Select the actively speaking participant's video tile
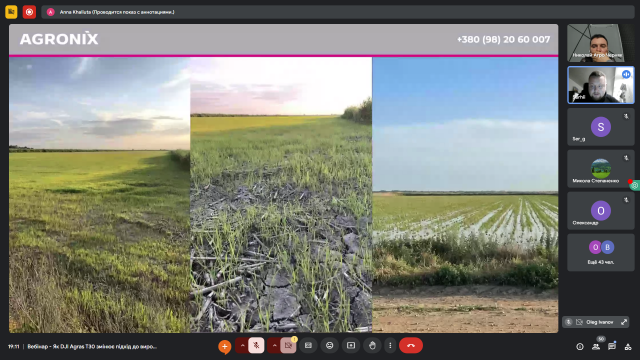This screenshot has width=640, height=360. [x=601, y=85]
